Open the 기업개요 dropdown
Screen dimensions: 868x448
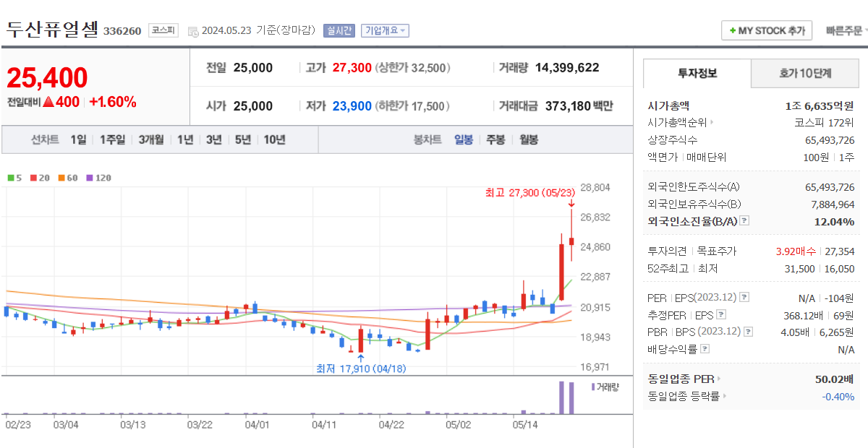coord(386,30)
